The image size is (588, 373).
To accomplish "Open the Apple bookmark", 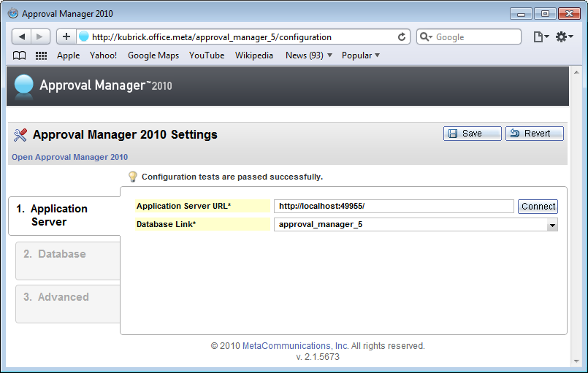I will [68, 55].
